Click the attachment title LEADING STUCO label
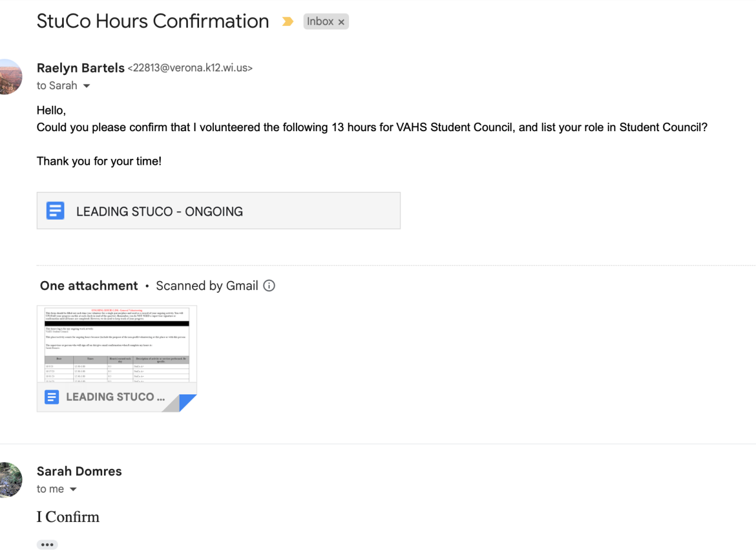 (x=115, y=397)
